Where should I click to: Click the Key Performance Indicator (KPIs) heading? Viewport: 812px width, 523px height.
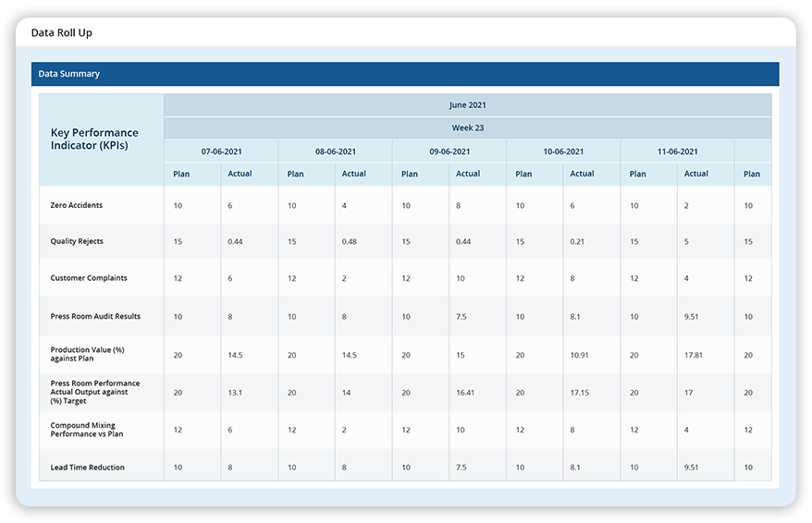click(x=94, y=139)
